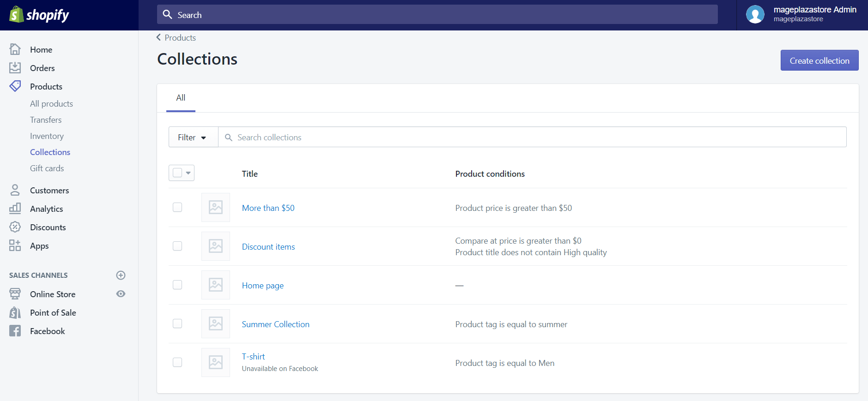This screenshot has width=868, height=401.
Task: Open Customers in sidebar
Action: coord(49,191)
